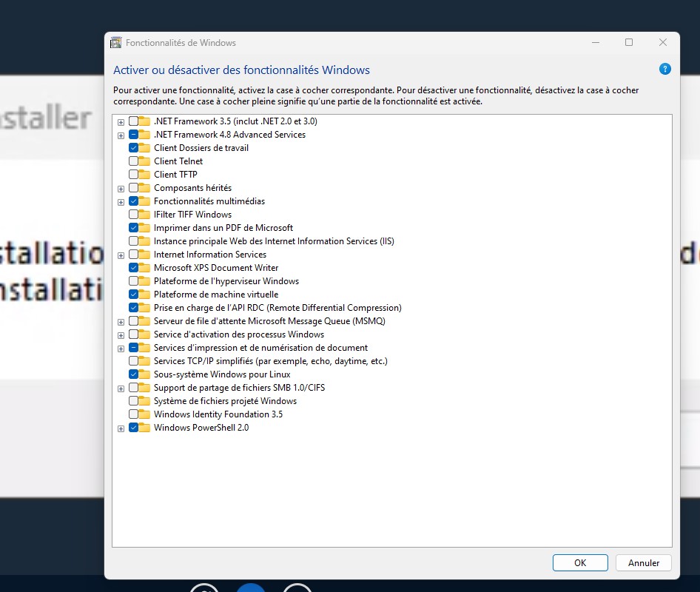Check the Client TFTP box
The image size is (700, 592).
[133, 175]
